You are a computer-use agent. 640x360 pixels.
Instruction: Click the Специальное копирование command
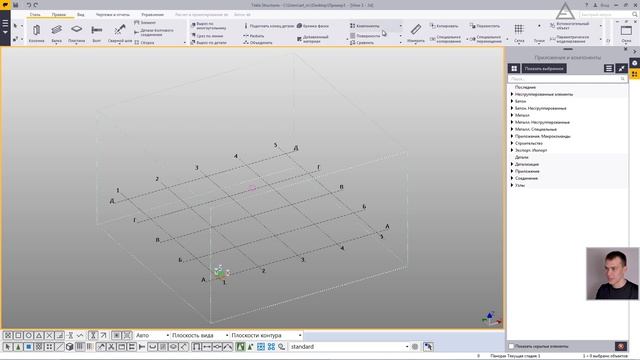(x=445, y=39)
